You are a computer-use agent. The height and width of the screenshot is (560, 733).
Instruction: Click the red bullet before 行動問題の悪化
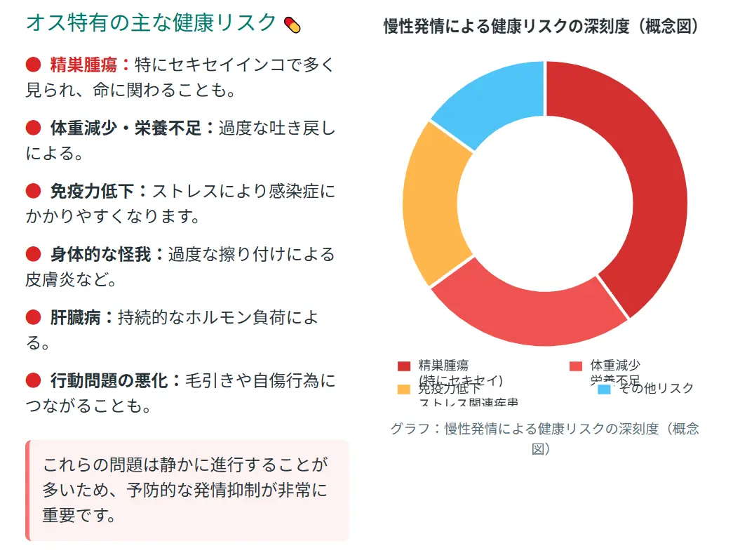point(33,380)
